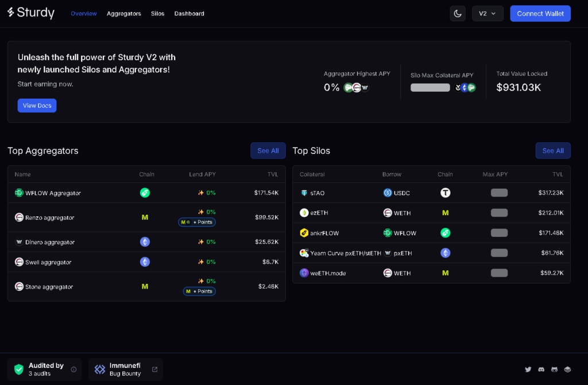Click the Twitter icon in the footer
This screenshot has width=588, height=385.
pos(528,370)
